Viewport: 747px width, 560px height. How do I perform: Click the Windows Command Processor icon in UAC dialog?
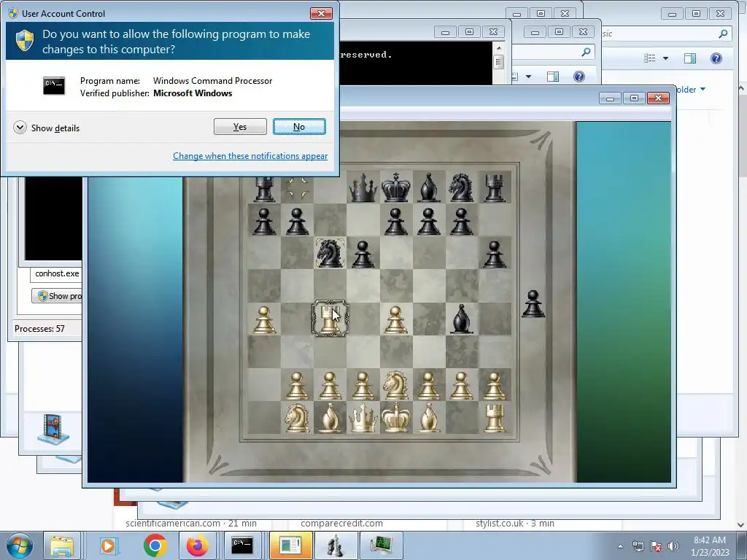pyautogui.click(x=54, y=86)
